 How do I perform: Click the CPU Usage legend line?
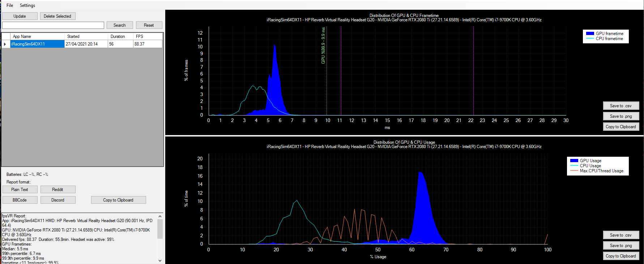click(x=574, y=166)
